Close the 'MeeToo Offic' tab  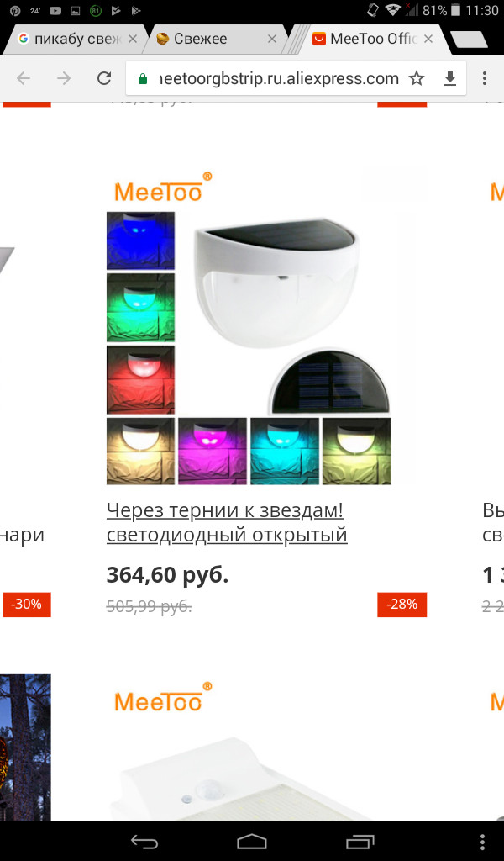[428, 39]
